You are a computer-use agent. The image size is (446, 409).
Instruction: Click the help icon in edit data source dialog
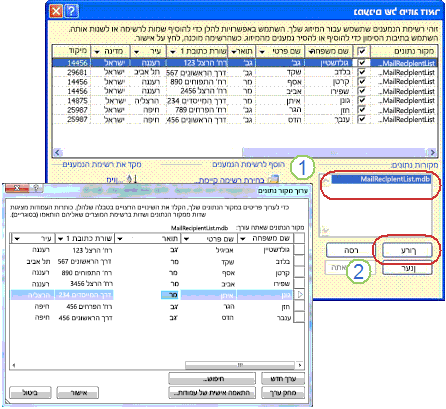pyautogui.click(x=36, y=189)
